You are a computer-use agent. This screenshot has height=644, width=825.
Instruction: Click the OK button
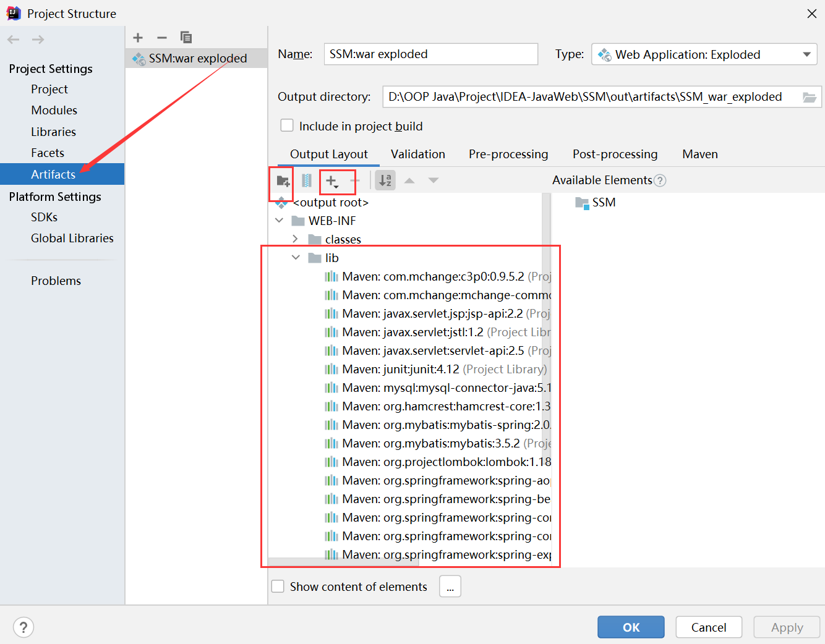tap(631, 627)
